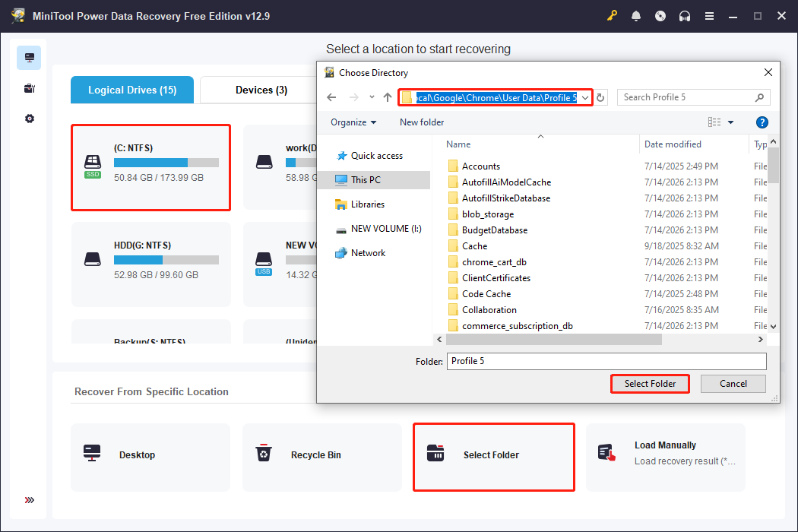The height and width of the screenshot is (532, 798).
Task: Close the Choose Directory dialog
Action: [x=768, y=72]
